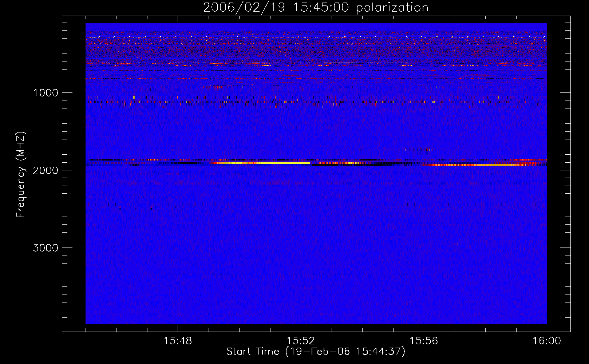The image size is (589, 364).
Task: Click the 15:48 time tick label
Action: click(178, 341)
